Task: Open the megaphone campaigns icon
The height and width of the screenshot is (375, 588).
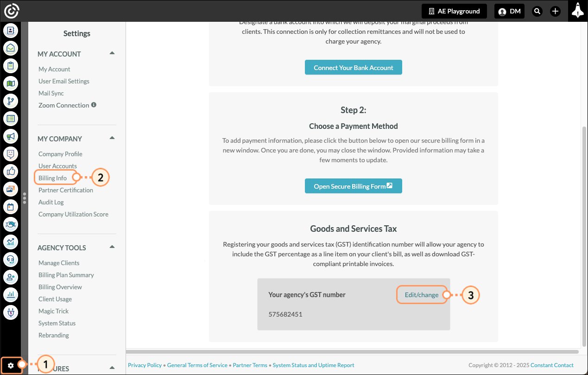Action: (11, 136)
